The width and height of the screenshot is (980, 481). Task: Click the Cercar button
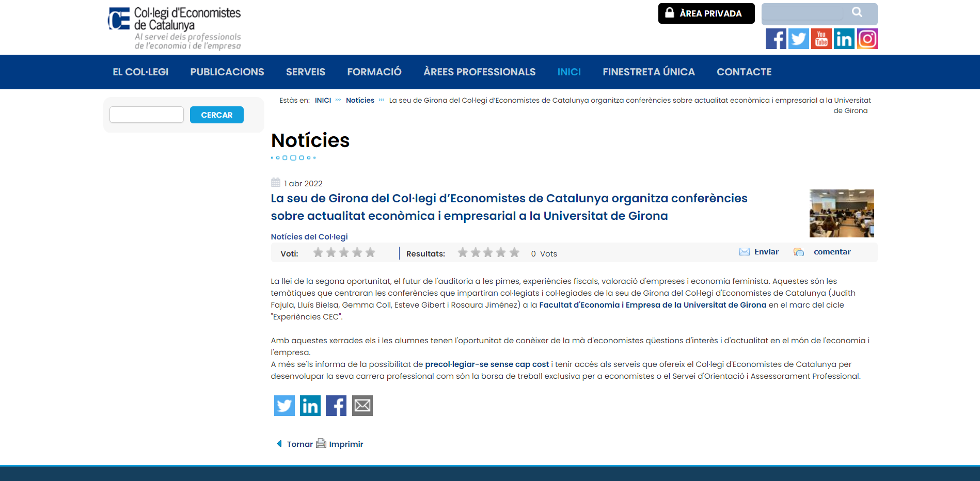pyautogui.click(x=217, y=115)
